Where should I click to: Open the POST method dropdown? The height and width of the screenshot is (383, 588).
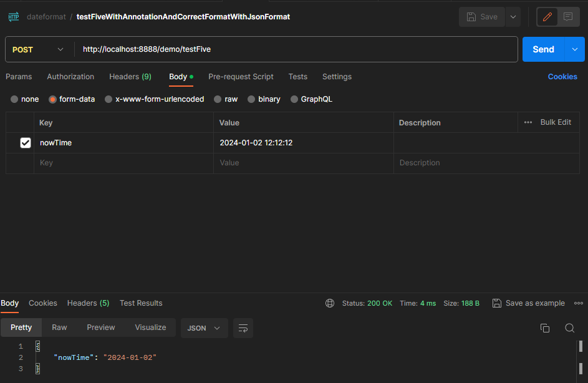click(38, 49)
